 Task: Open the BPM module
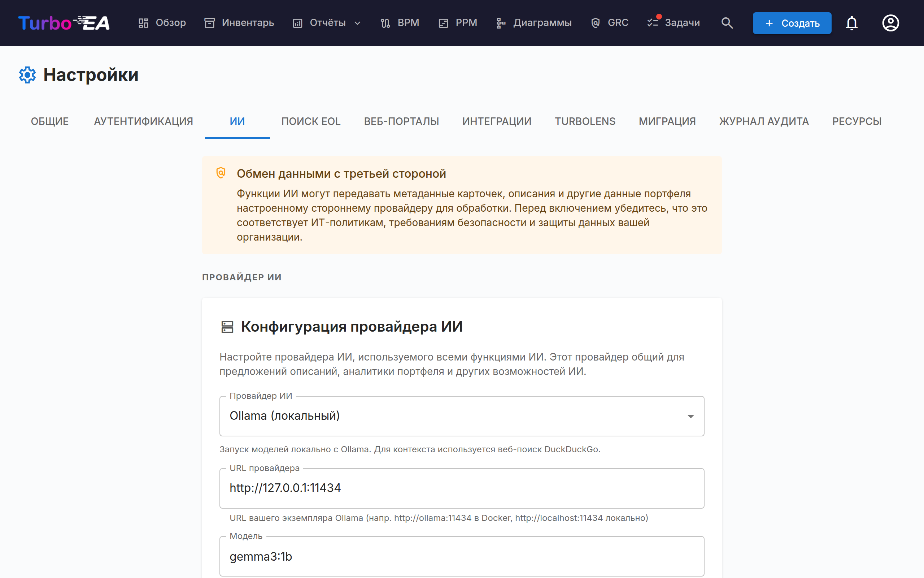pyautogui.click(x=400, y=23)
